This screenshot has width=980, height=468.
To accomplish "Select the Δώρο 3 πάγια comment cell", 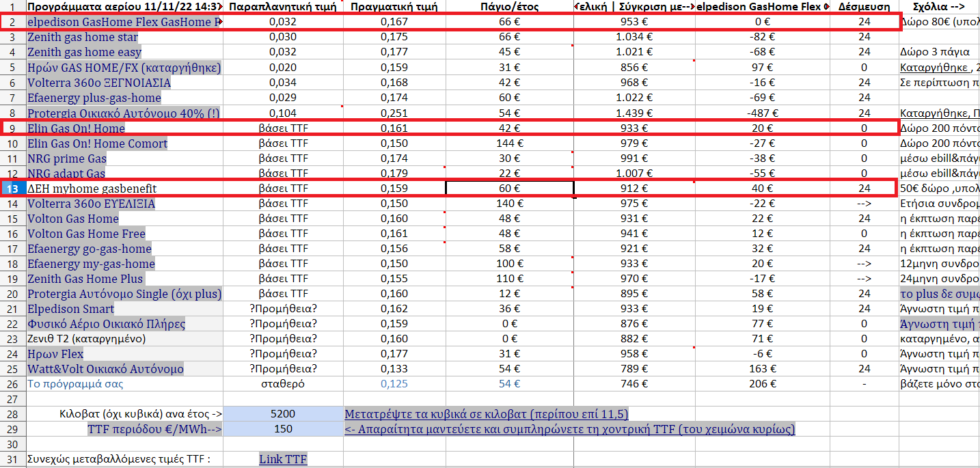I will tap(939, 52).
